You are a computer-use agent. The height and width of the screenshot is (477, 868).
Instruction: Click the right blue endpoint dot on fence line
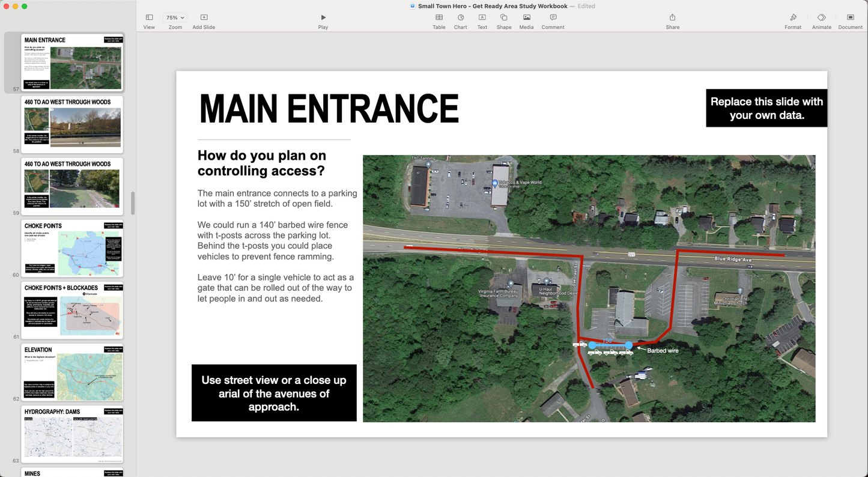pos(629,345)
